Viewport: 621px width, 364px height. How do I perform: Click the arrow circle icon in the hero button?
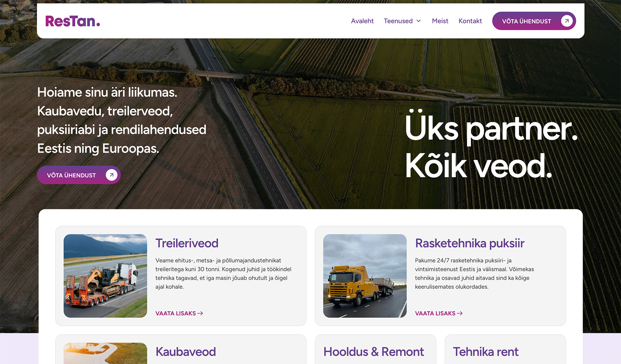click(x=111, y=175)
